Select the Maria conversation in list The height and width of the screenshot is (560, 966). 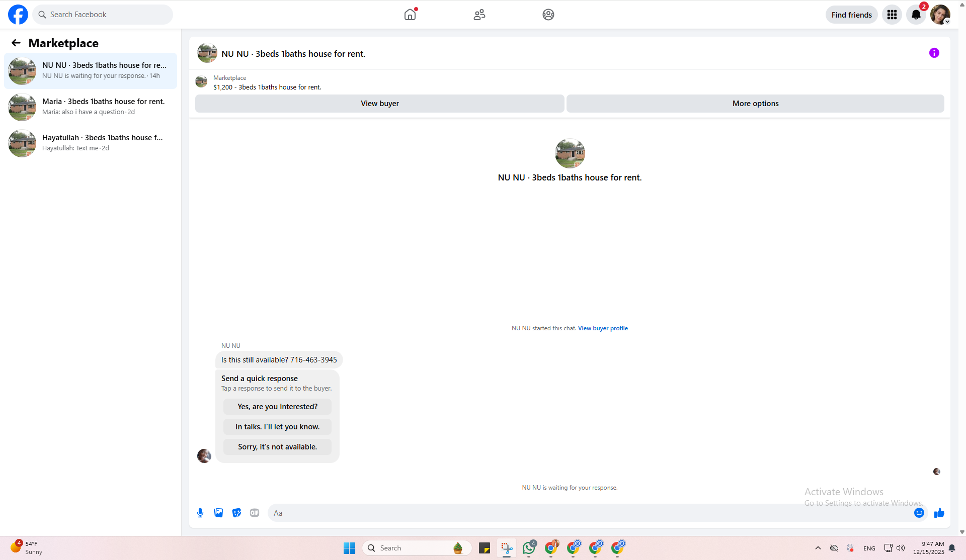click(91, 107)
